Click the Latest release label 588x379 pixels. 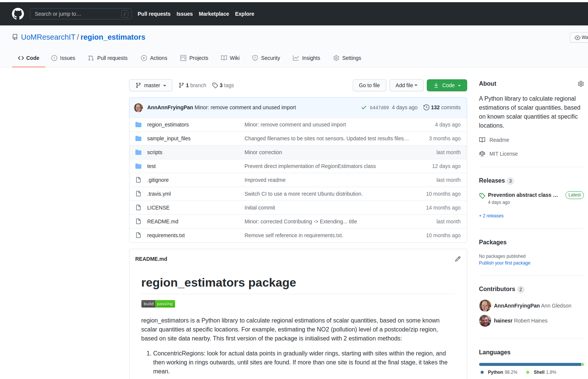pyautogui.click(x=575, y=195)
